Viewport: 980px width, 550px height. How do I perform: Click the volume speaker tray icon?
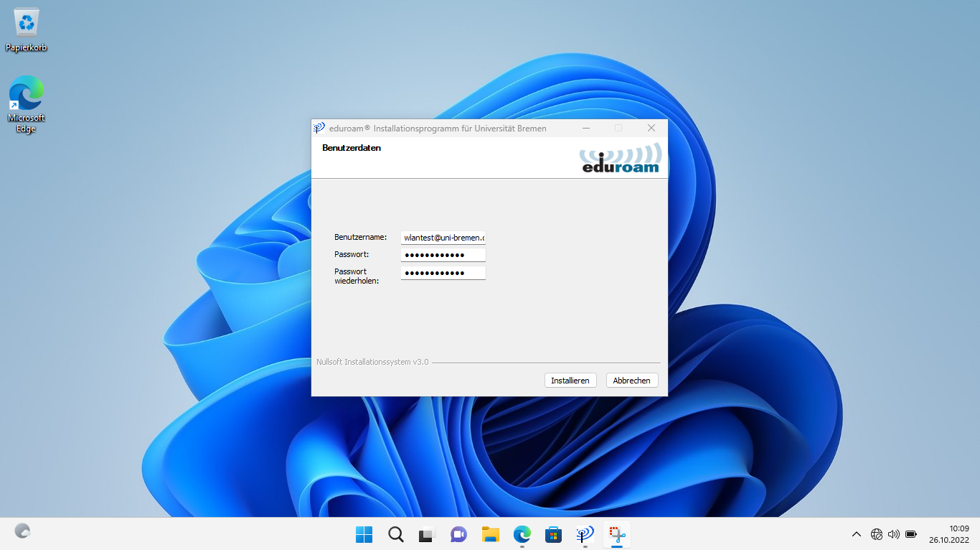click(x=893, y=534)
